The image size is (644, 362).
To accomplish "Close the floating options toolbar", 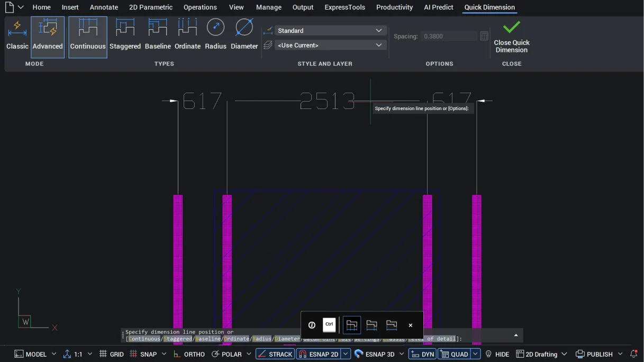I will click(x=411, y=325).
